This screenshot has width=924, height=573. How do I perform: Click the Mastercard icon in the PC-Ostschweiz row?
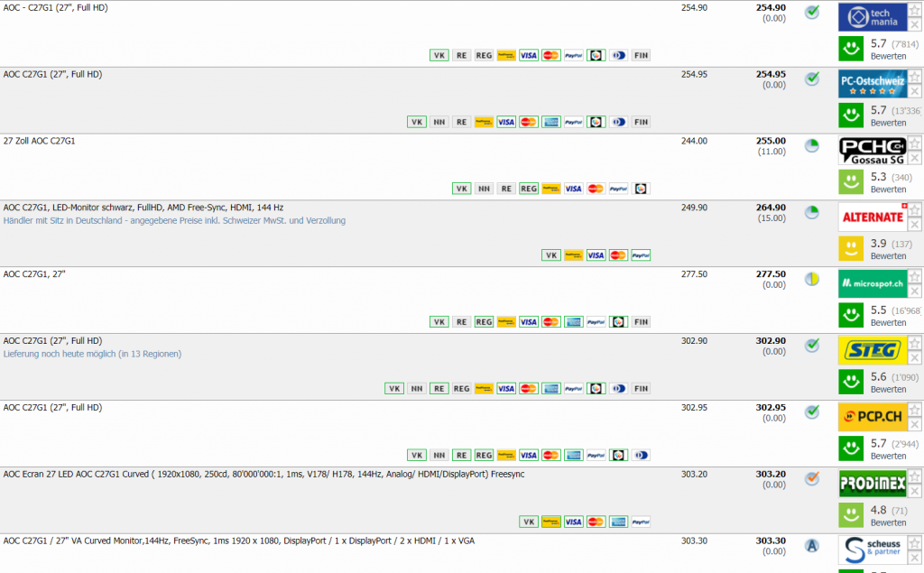[529, 122]
